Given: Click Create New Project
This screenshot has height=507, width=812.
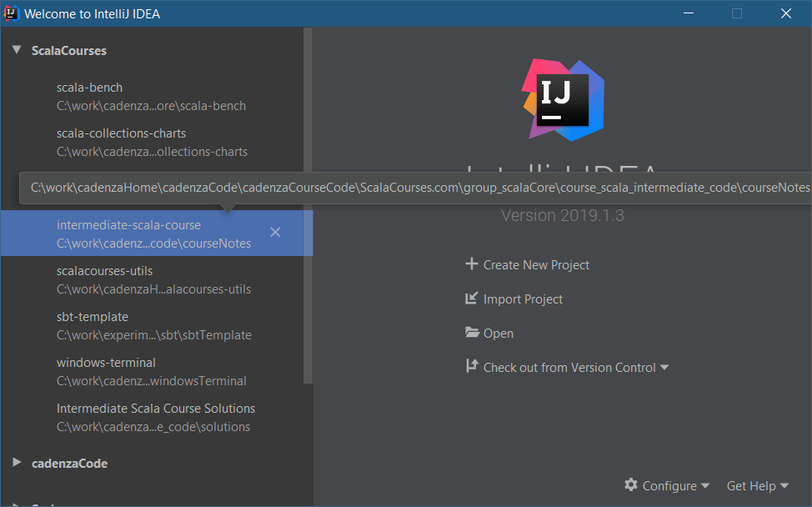Looking at the screenshot, I should click(x=536, y=264).
